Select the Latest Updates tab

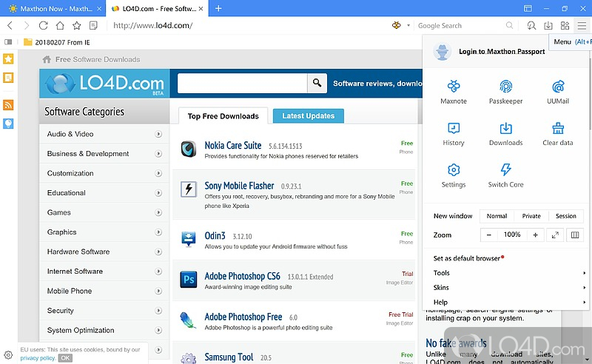[308, 116]
